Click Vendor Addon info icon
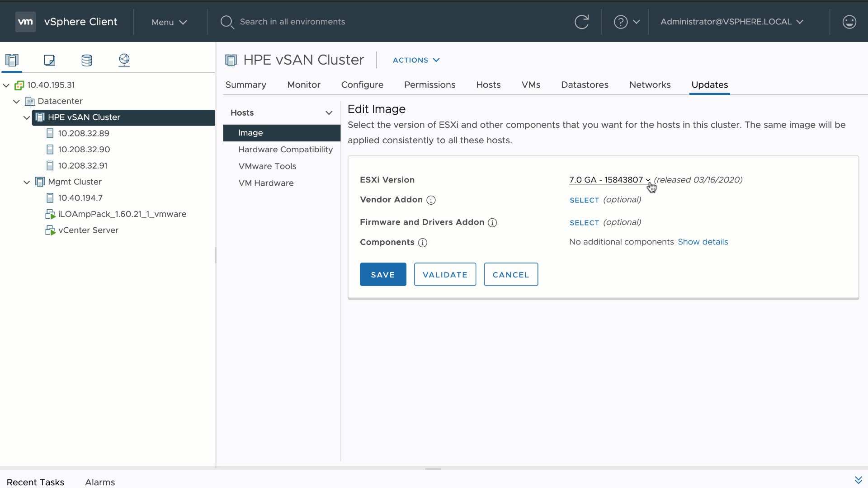This screenshot has height=488, width=868. point(431,200)
